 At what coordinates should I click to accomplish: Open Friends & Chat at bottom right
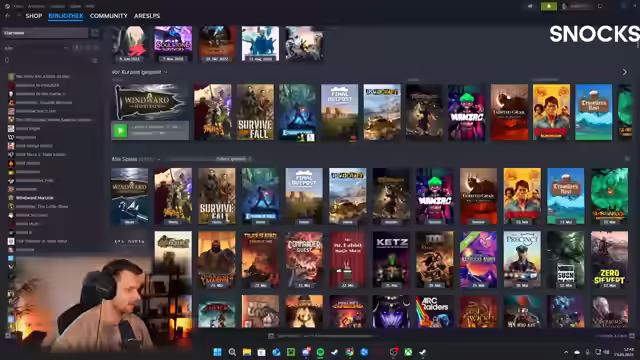tap(614, 336)
